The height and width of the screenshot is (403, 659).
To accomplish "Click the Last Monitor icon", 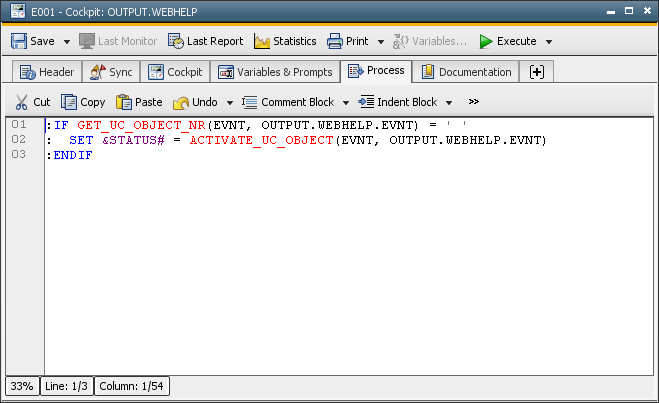I will click(87, 41).
